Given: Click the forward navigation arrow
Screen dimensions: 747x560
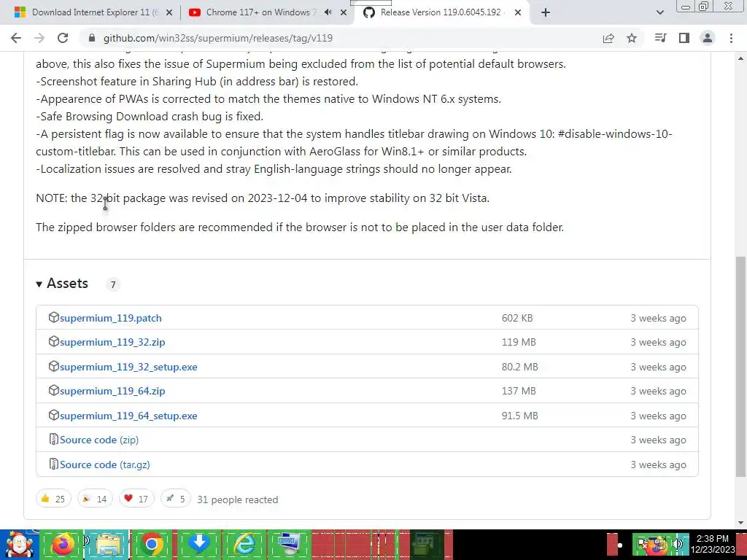Looking at the screenshot, I should pyautogui.click(x=39, y=38).
